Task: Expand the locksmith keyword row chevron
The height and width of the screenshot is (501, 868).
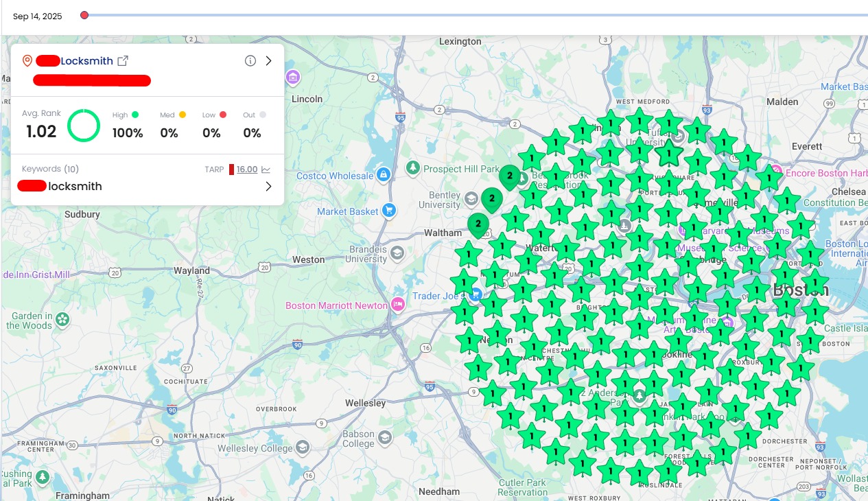Action: [x=268, y=186]
